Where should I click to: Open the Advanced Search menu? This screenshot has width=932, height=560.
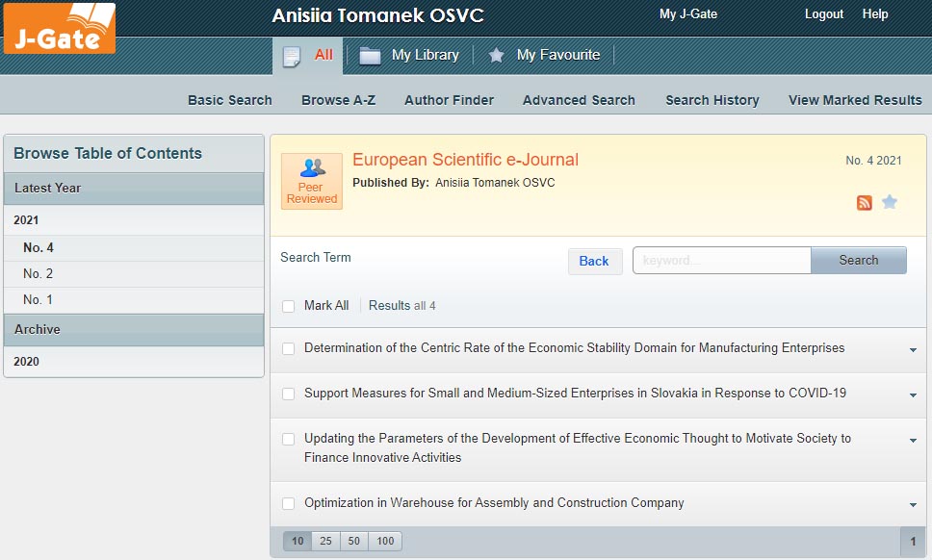pos(579,100)
